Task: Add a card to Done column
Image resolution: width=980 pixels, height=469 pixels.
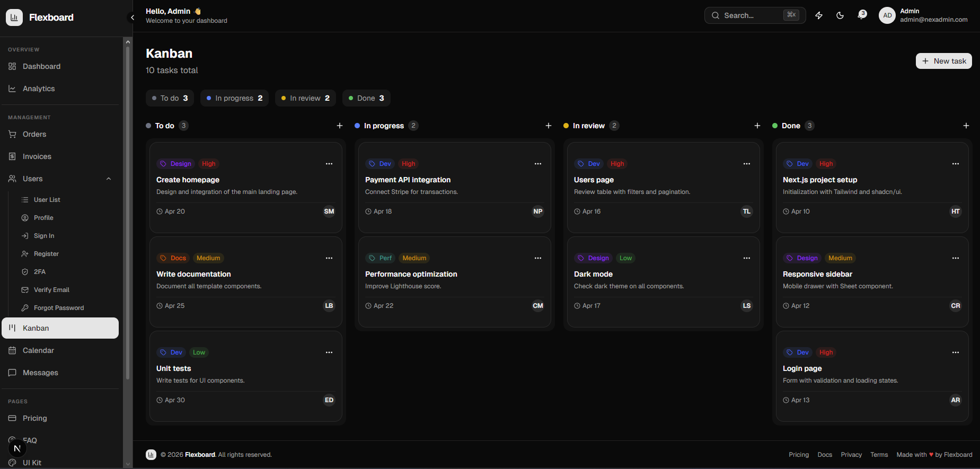Action: point(966,126)
